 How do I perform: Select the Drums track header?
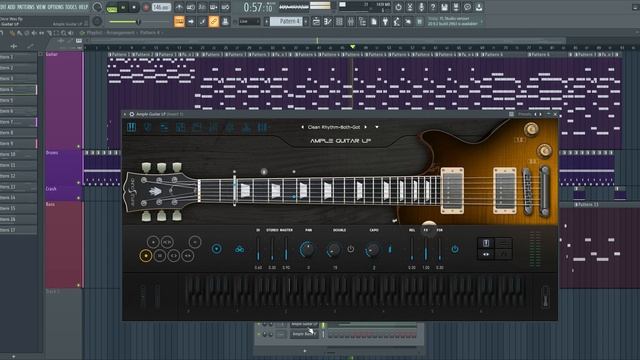click(x=64, y=167)
